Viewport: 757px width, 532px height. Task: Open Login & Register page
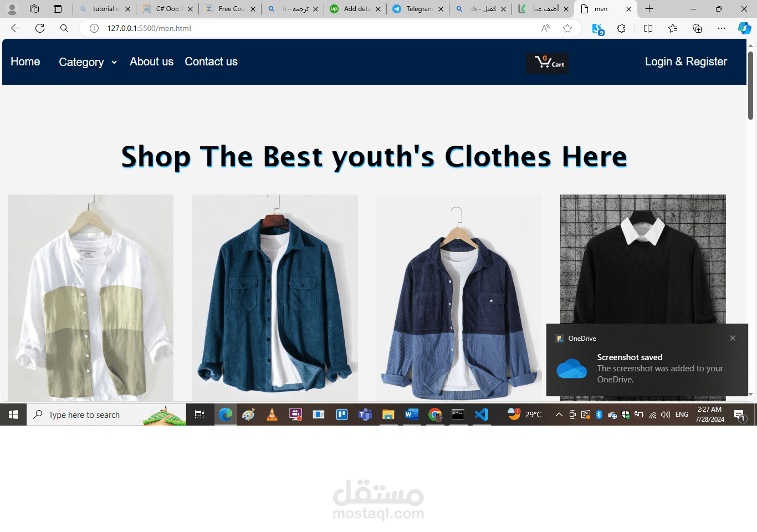(686, 62)
